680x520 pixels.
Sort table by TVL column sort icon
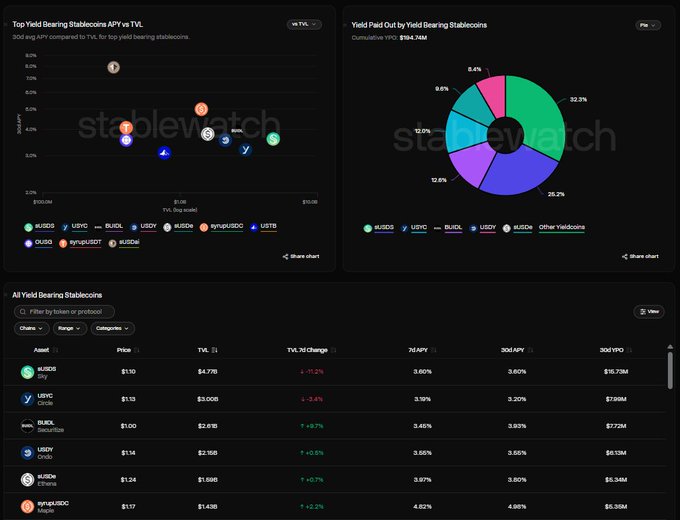(215, 350)
